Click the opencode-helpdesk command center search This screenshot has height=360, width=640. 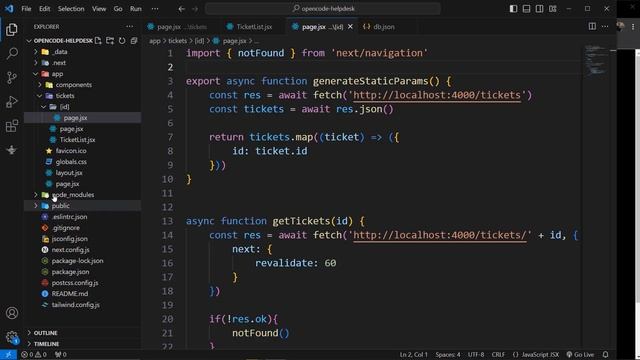(323, 9)
